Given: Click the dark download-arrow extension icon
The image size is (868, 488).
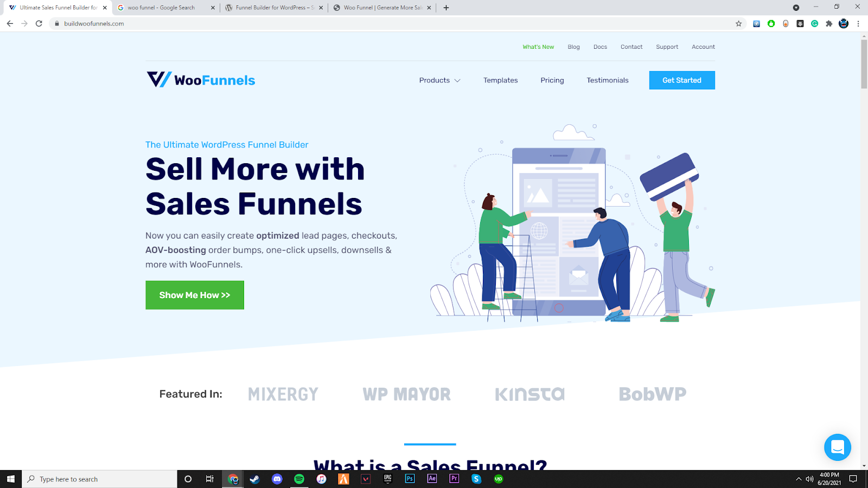Looking at the screenshot, I should pos(800,23).
